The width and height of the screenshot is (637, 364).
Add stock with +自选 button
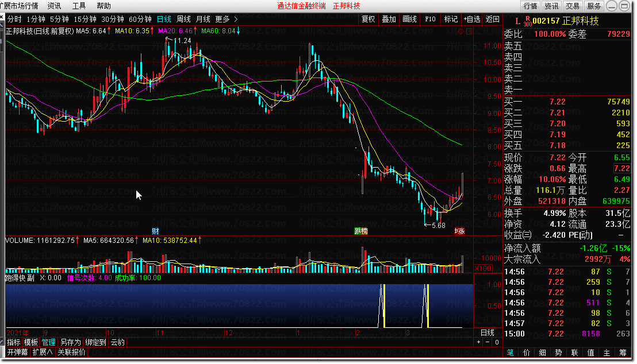pos(471,19)
